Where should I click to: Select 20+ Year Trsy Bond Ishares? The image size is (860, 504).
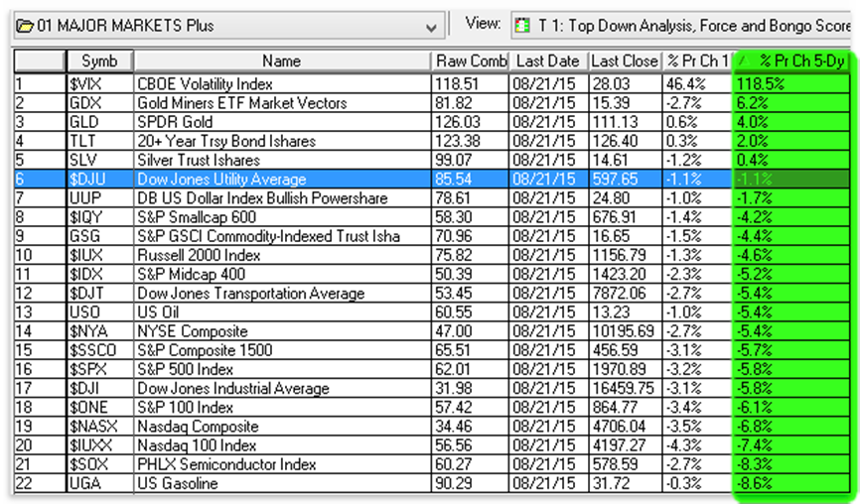[x=282, y=141]
